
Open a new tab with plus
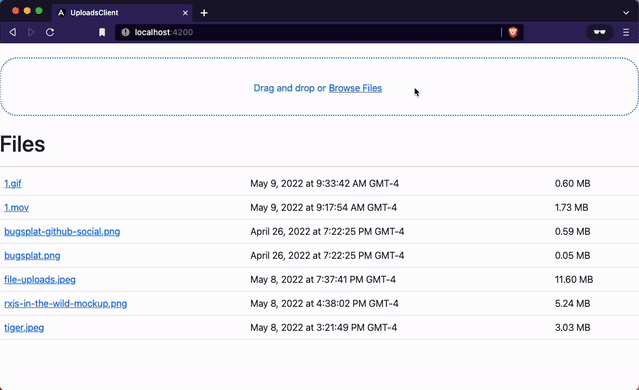(x=204, y=13)
